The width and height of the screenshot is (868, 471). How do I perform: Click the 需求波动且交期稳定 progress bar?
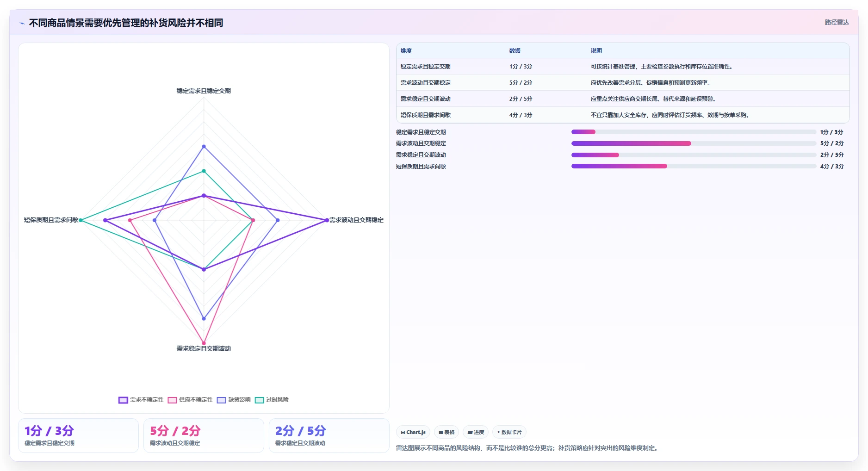694,143
